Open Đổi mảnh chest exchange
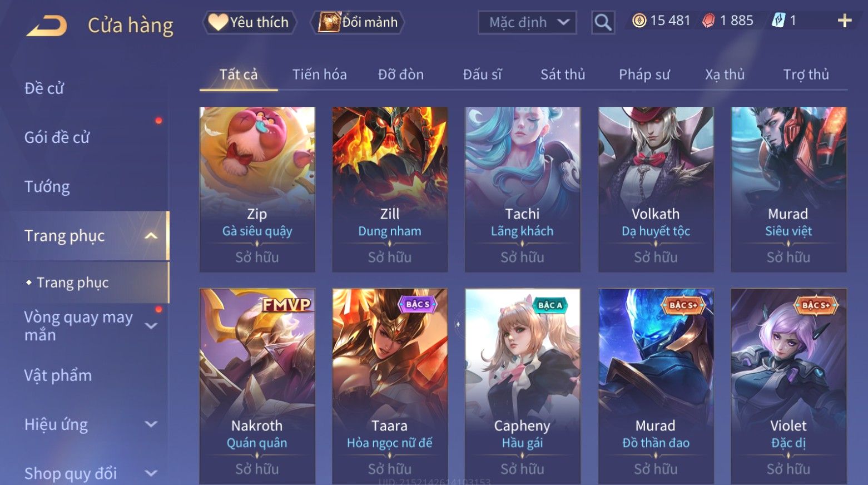This screenshot has width=868, height=485. coord(358,22)
